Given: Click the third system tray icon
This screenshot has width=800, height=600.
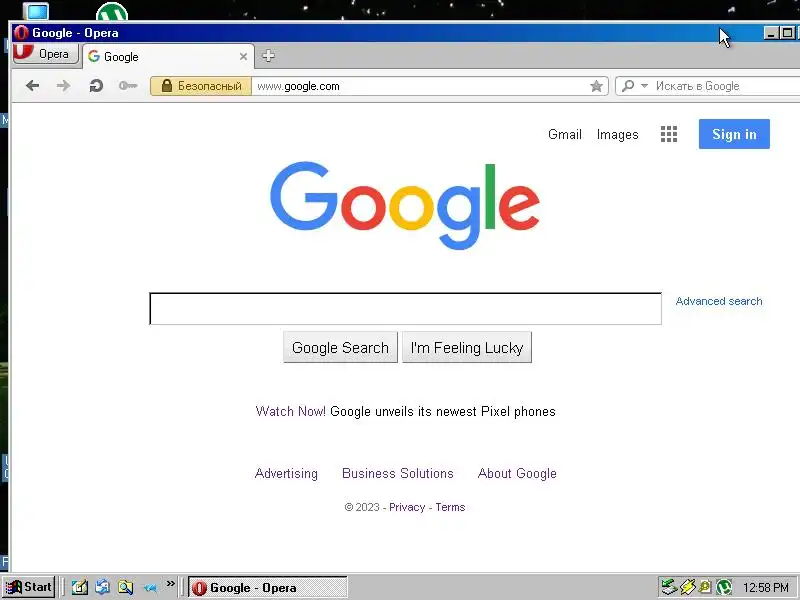Looking at the screenshot, I should point(706,587).
